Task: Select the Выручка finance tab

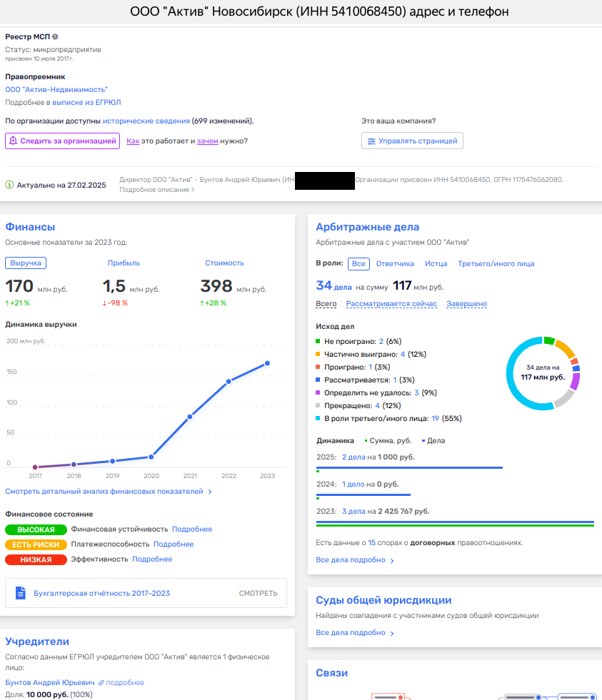Action: pyautogui.click(x=26, y=263)
